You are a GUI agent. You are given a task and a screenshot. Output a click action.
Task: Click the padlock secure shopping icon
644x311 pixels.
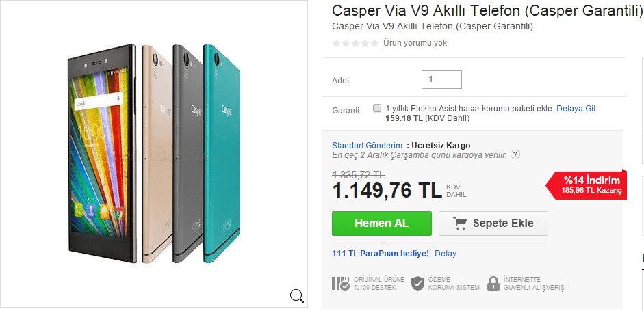click(x=493, y=284)
